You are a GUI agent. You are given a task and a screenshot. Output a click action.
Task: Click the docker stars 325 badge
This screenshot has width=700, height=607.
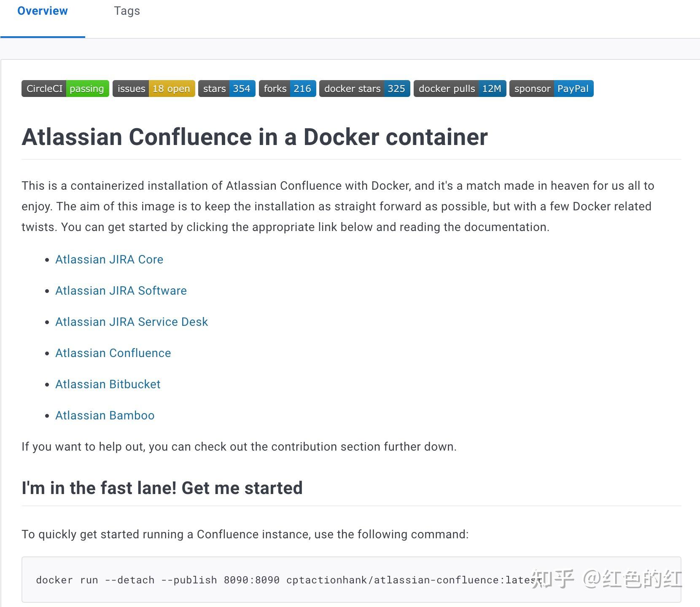tap(364, 89)
